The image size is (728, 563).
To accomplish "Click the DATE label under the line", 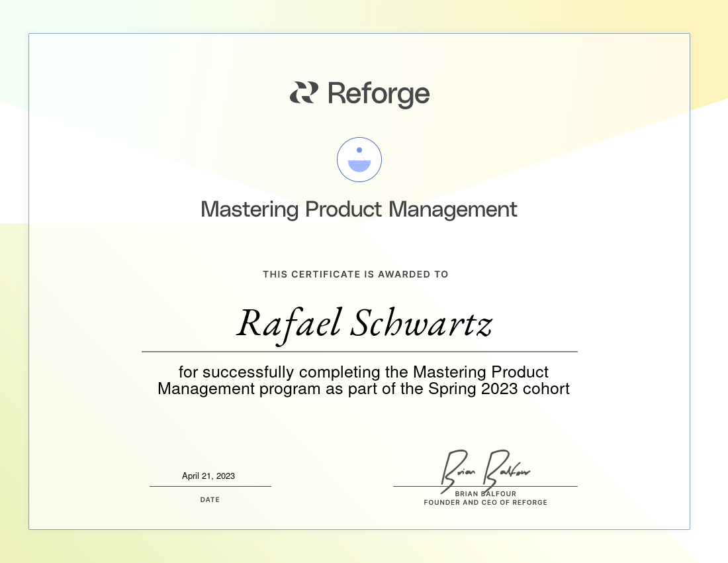I will (210, 499).
